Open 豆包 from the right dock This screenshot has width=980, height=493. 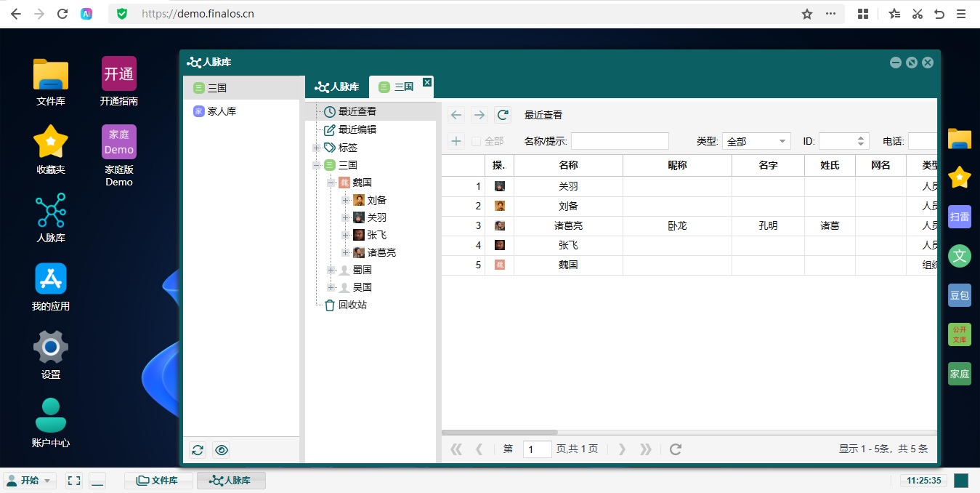pyautogui.click(x=960, y=295)
